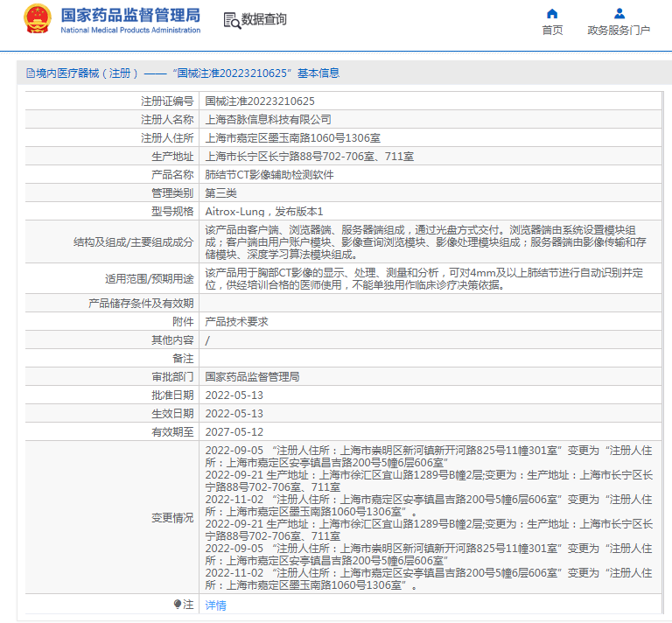Click the 管理类别 row label
672x623 pixels.
pyautogui.click(x=172, y=193)
